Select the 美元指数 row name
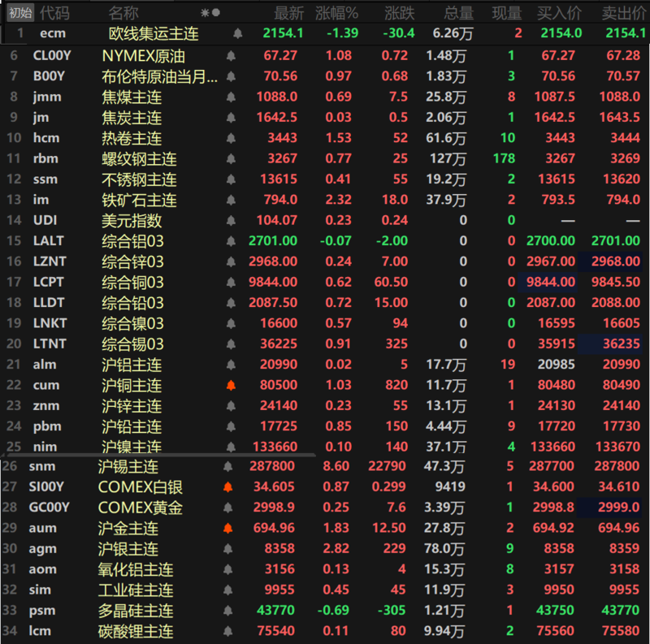The width and height of the screenshot is (650, 644). pos(132,221)
